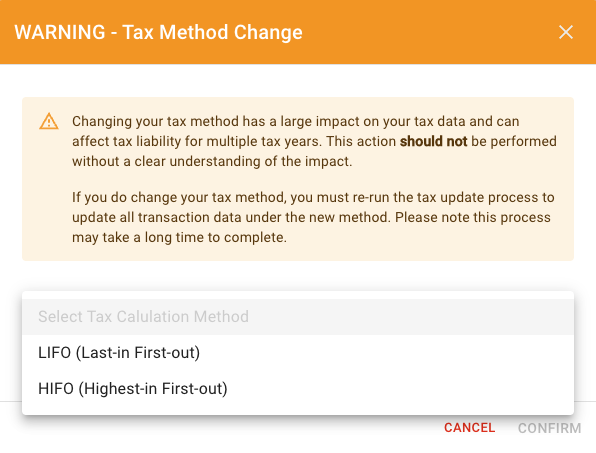596x453 pixels.
Task: Click empty area of orange header bar
Action: pyautogui.click(x=430, y=32)
